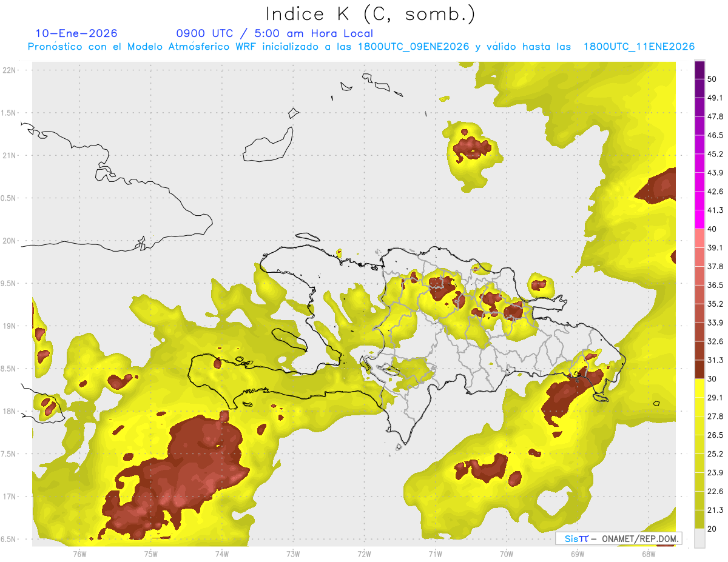Click the latitude label "18N"
The width and height of the screenshot is (728, 562).
coord(8,412)
